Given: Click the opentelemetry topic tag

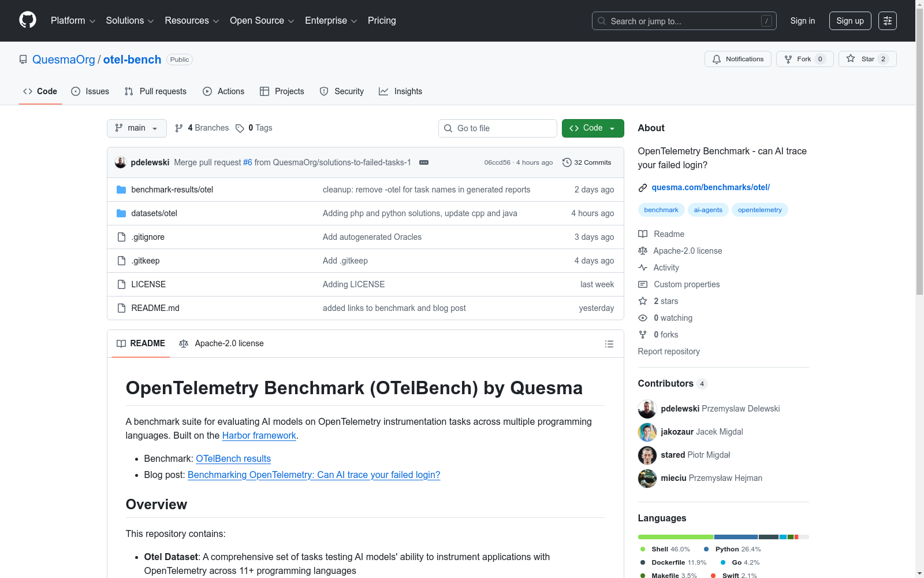Looking at the screenshot, I should pos(760,210).
